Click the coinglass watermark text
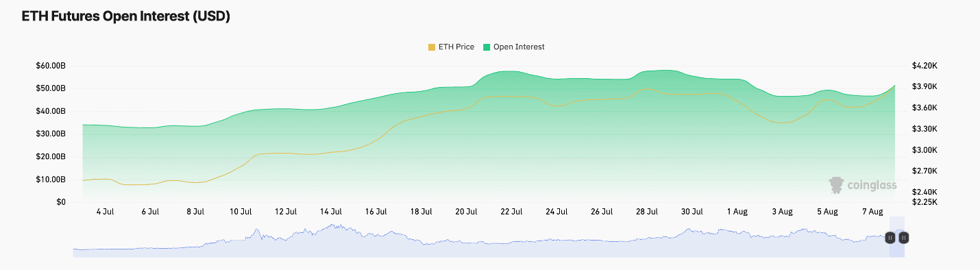This screenshot has width=980, height=270. point(872,185)
